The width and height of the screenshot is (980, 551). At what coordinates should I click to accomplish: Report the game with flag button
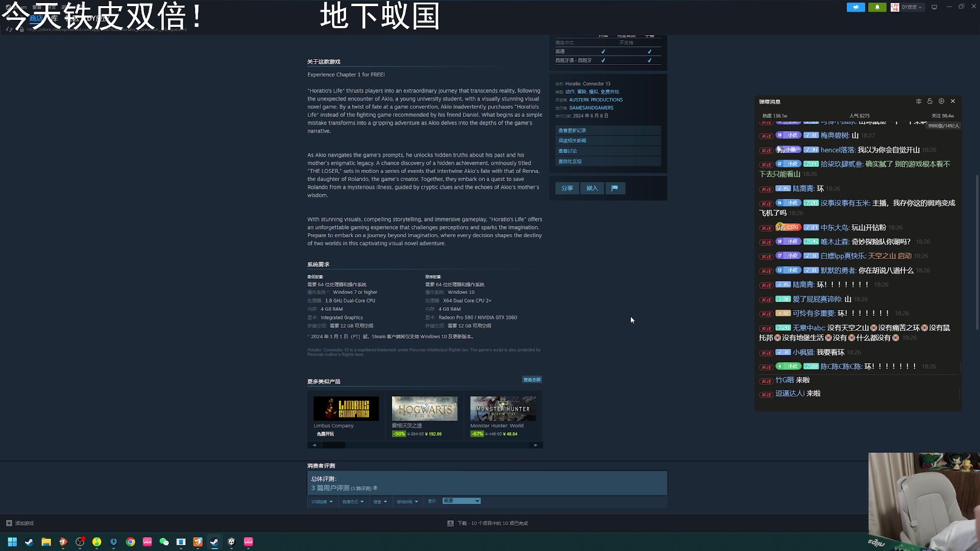click(615, 188)
